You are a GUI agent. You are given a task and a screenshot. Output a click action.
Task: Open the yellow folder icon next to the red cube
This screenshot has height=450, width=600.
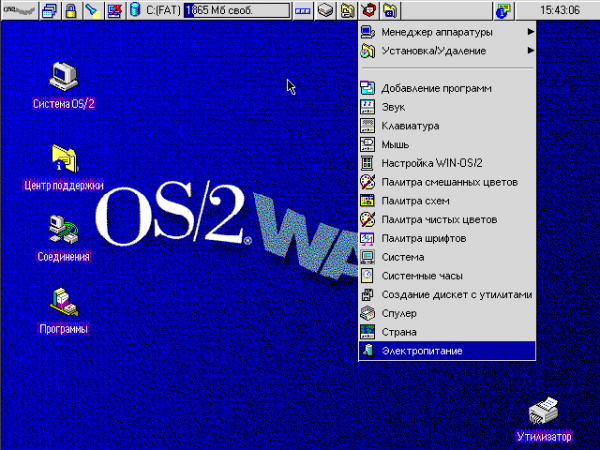(x=391, y=10)
